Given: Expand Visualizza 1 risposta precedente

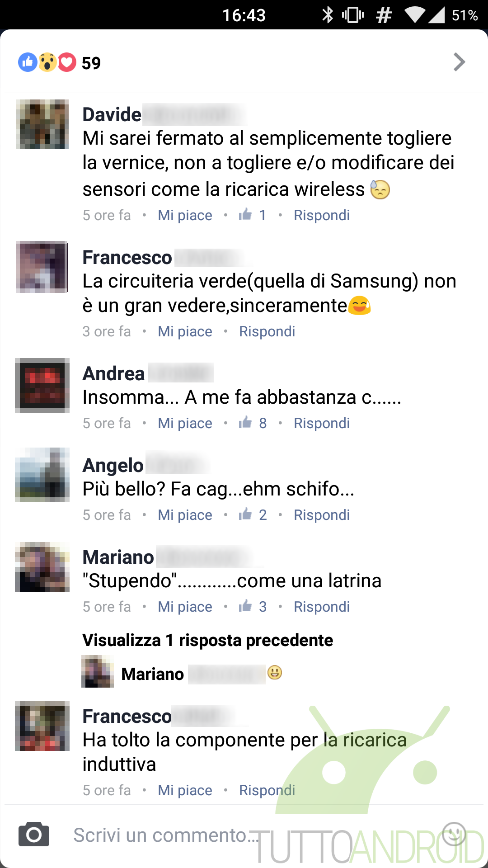Looking at the screenshot, I should click(208, 640).
